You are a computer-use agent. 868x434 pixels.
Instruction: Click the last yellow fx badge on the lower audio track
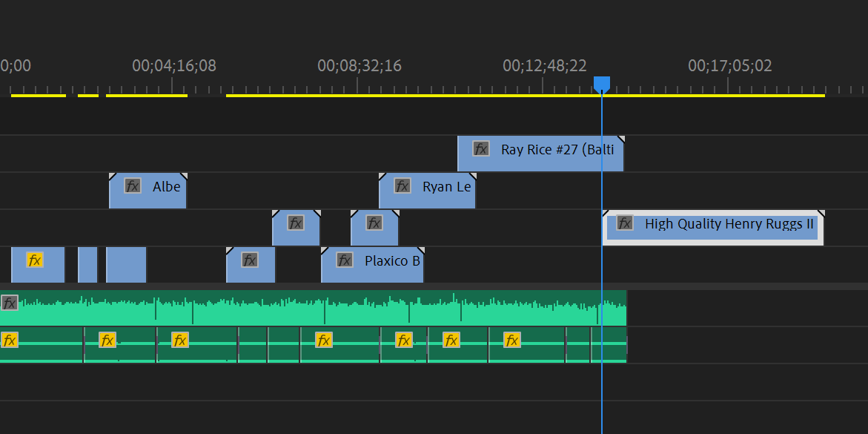pos(512,340)
